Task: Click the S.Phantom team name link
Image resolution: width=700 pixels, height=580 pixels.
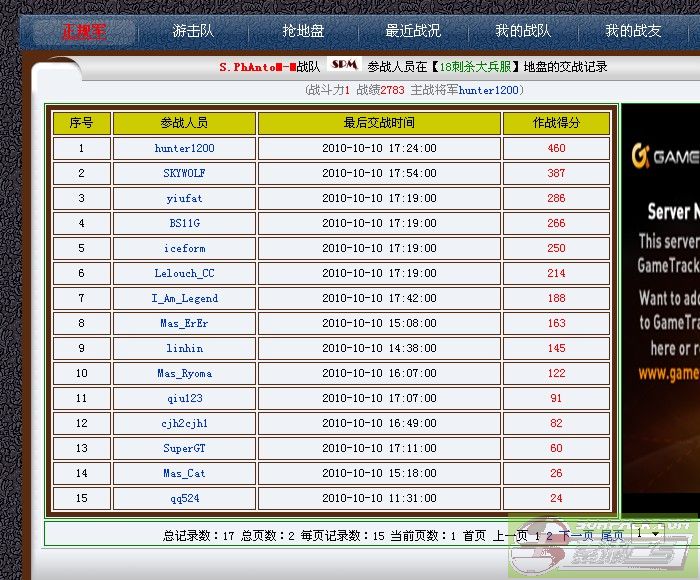Action: pyautogui.click(x=257, y=67)
